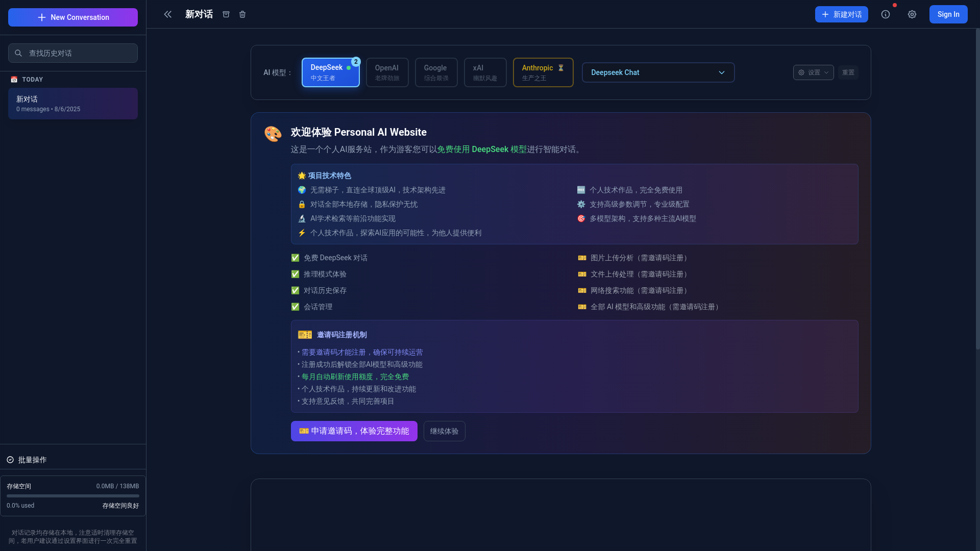
Task: Click the 重置 button
Action: coord(848,72)
